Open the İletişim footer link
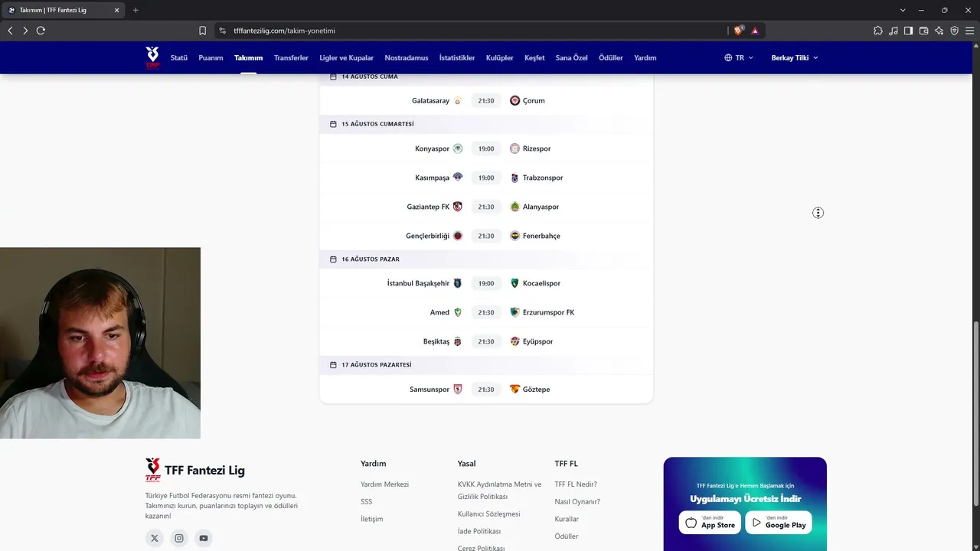 pyautogui.click(x=372, y=519)
